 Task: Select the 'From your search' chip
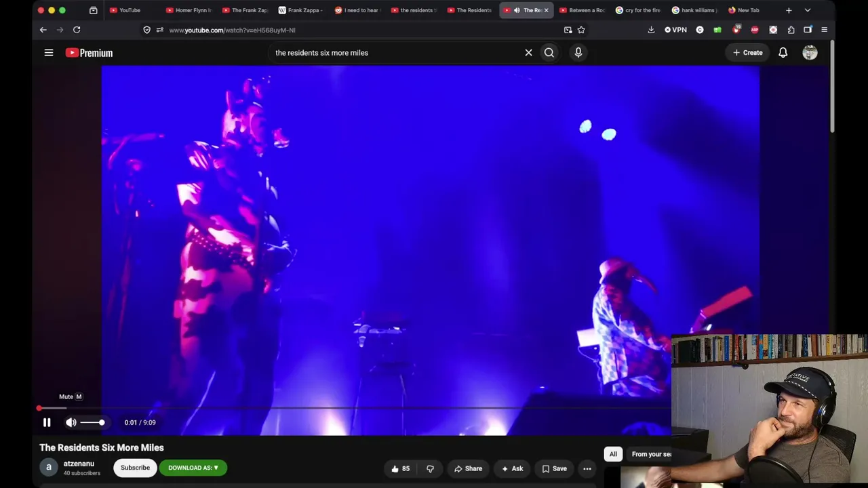pyautogui.click(x=651, y=454)
